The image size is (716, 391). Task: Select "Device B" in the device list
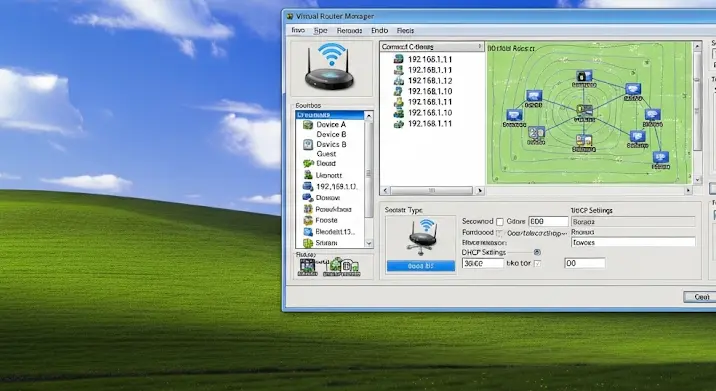[x=331, y=134]
